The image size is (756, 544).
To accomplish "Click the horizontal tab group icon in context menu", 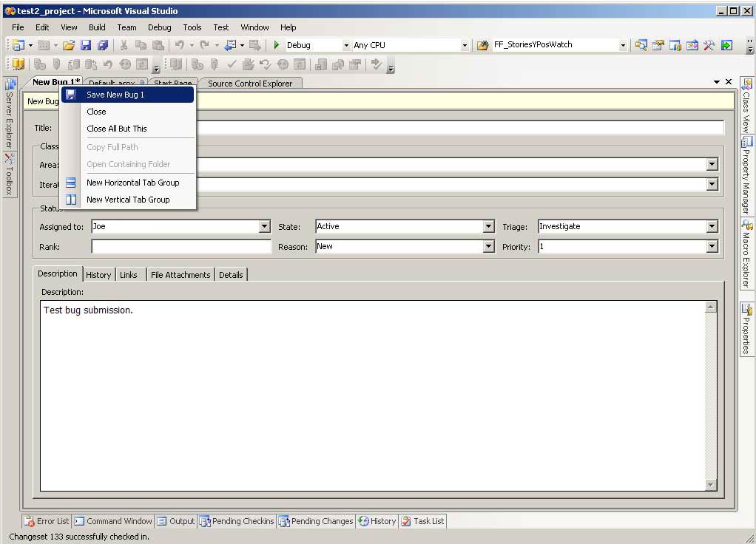I will pyautogui.click(x=71, y=183).
